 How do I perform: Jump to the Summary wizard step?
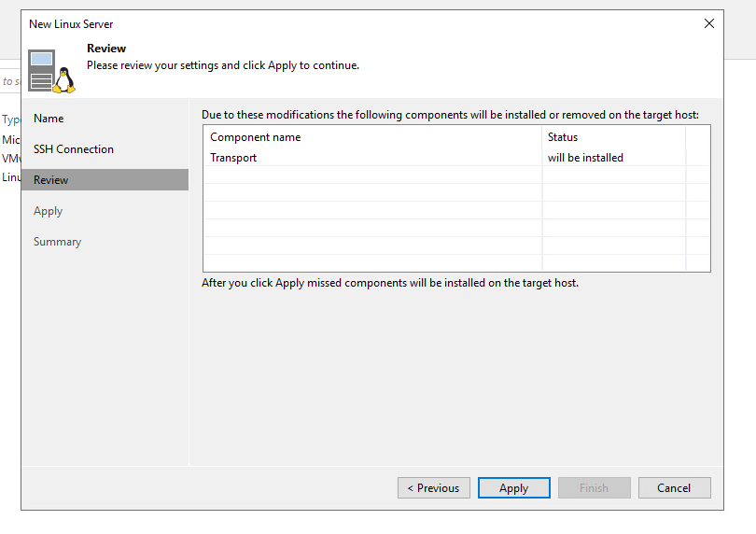(58, 242)
